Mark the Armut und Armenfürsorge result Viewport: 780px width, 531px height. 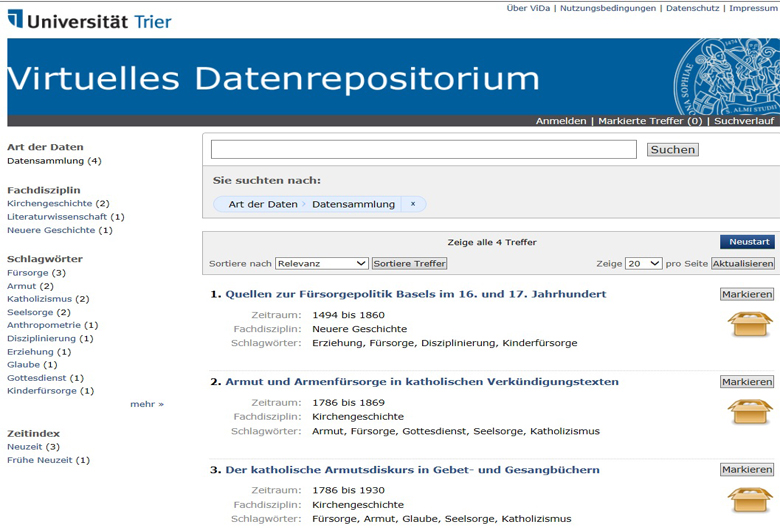click(747, 382)
